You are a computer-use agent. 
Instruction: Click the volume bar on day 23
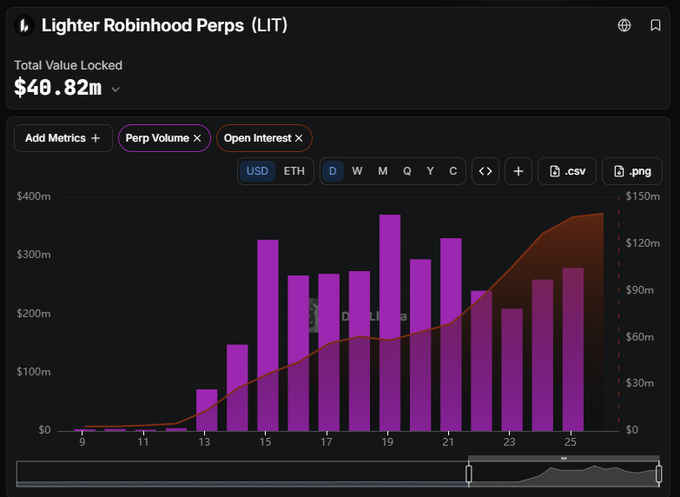pos(512,369)
